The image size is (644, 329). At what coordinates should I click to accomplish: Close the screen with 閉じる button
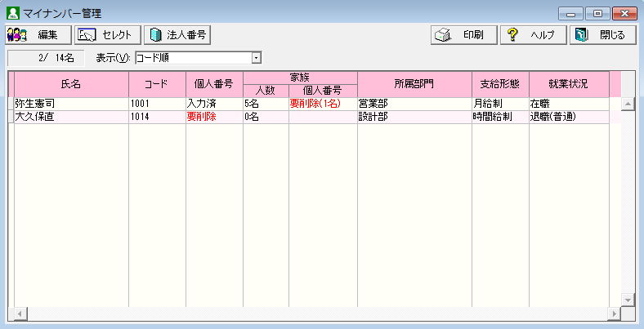coord(603,35)
